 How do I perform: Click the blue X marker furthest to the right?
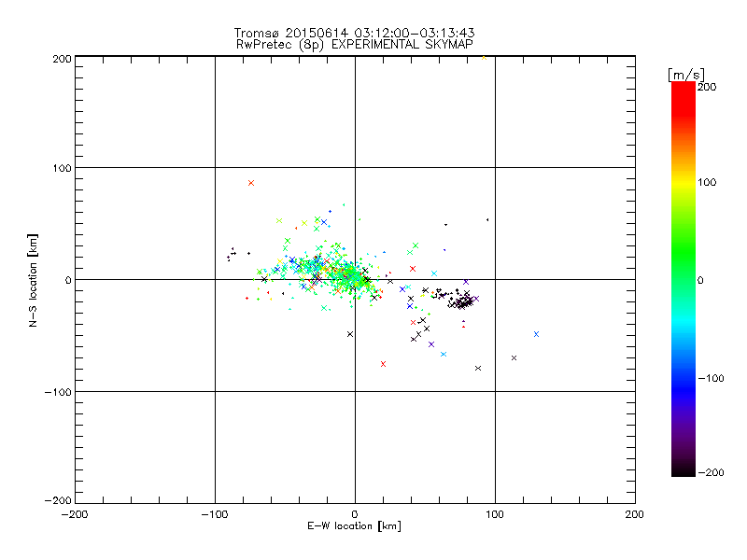click(536, 334)
